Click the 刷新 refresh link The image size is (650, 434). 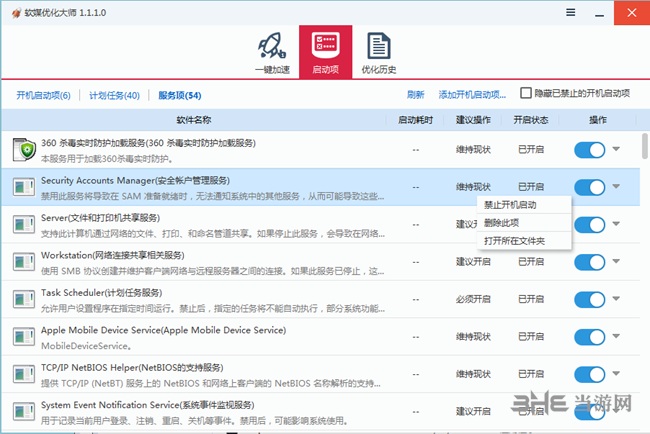pyautogui.click(x=415, y=95)
